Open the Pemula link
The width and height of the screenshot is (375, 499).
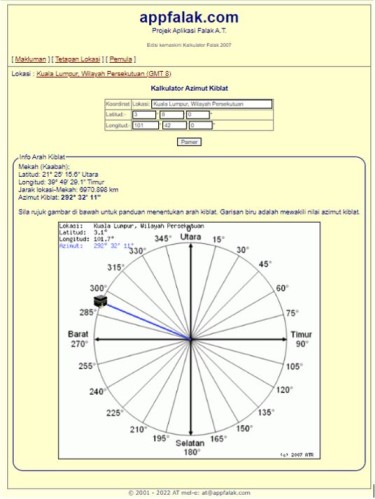click(x=121, y=59)
